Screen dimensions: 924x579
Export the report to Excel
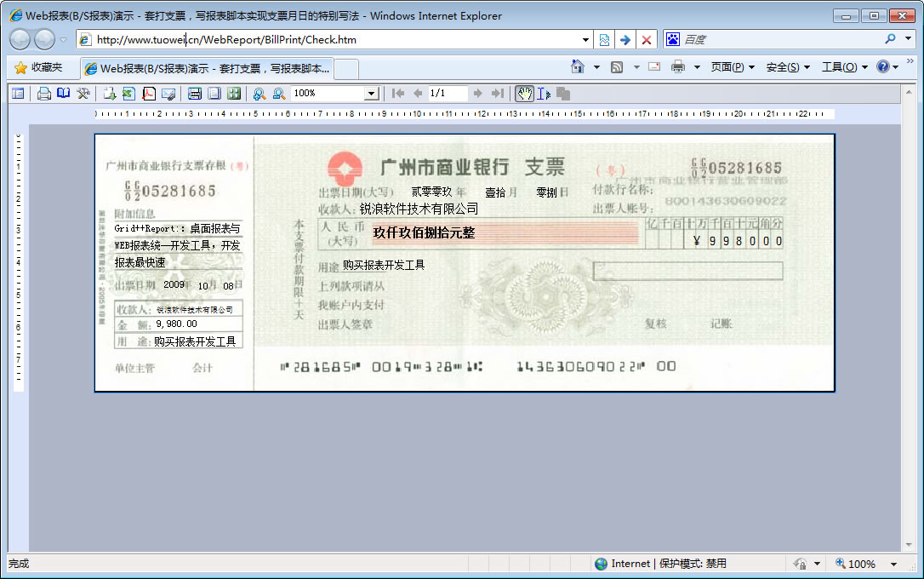pyautogui.click(x=128, y=94)
